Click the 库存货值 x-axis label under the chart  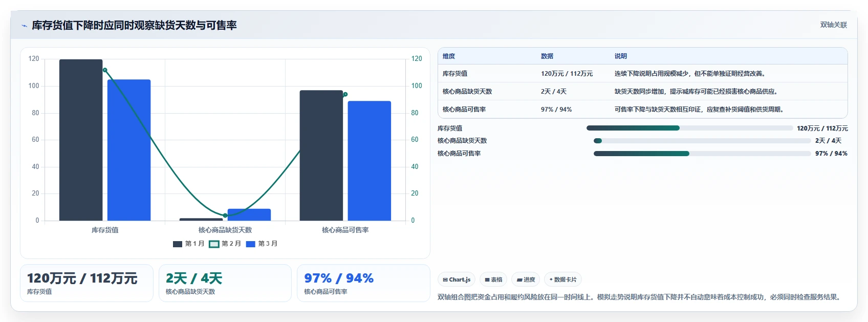coord(105,230)
